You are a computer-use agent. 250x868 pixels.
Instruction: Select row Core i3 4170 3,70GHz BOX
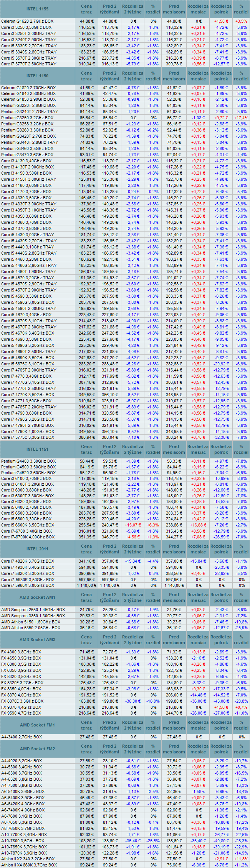tap(125, 192)
